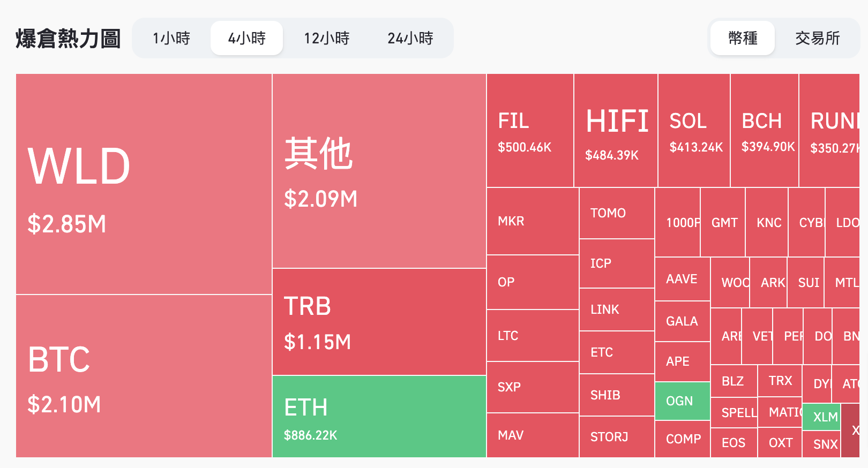Switch to the 12小時 timeframe tab
The image size is (868, 468).
326,38
